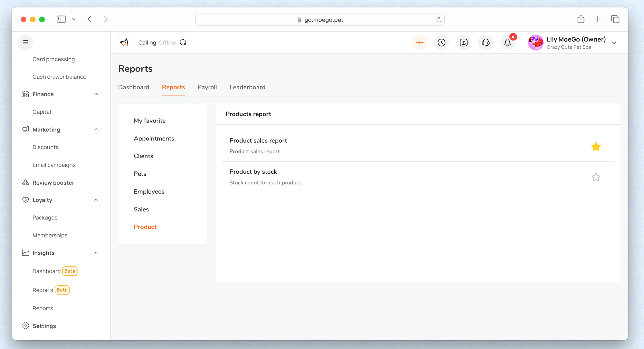
Task: Open the Lily MoeGo account dropdown
Action: [614, 43]
